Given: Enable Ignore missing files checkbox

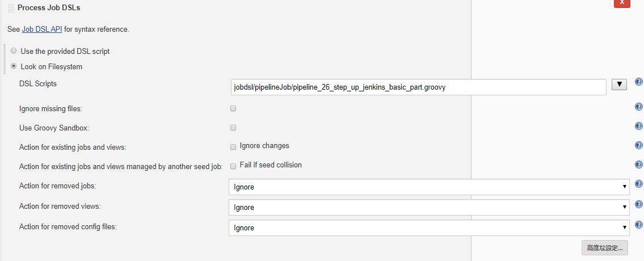Looking at the screenshot, I should (x=233, y=108).
